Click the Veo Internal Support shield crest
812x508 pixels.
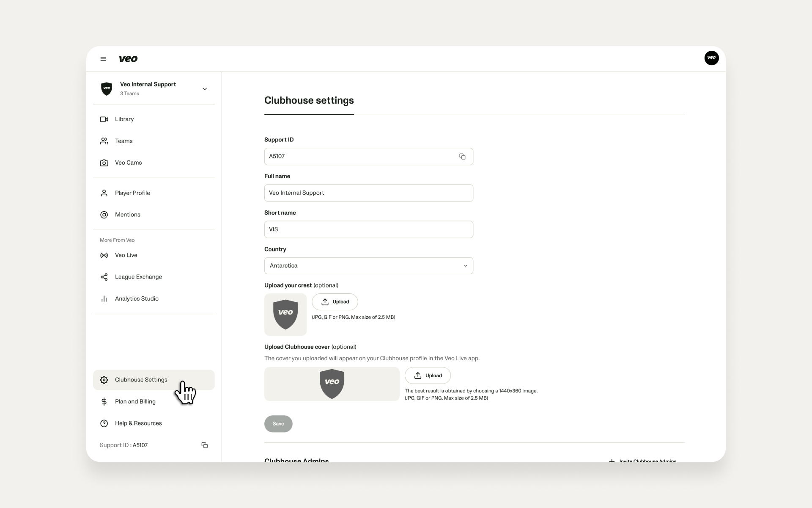tap(107, 88)
